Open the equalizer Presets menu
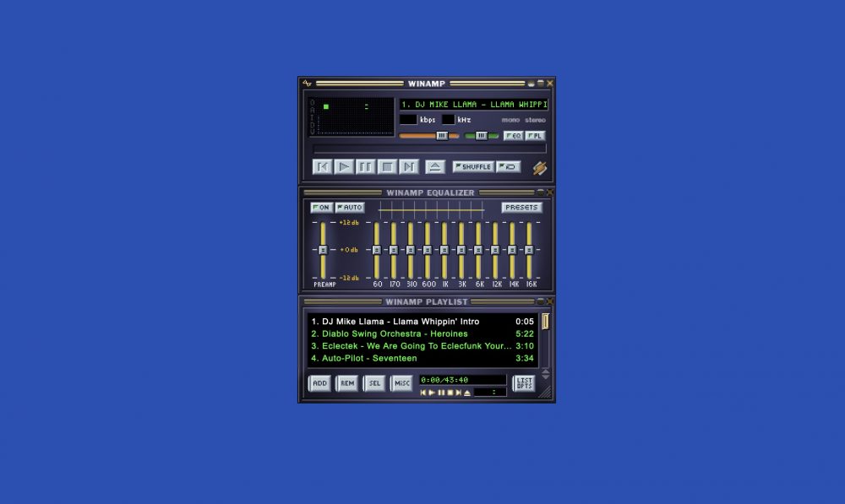 click(x=521, y=208)
